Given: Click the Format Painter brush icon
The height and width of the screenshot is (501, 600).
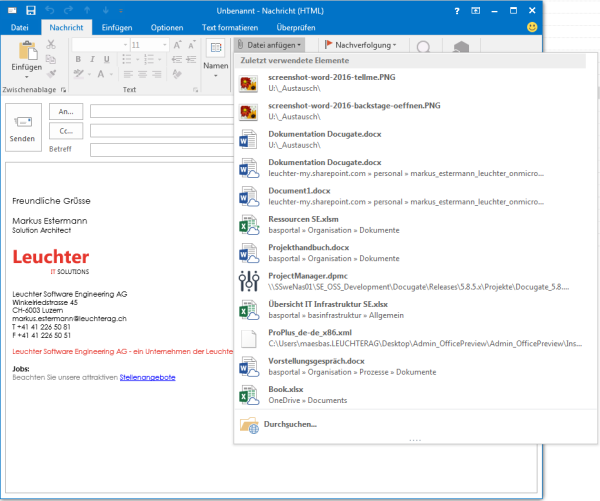Looking at the screenshot, I should (51, 73).
